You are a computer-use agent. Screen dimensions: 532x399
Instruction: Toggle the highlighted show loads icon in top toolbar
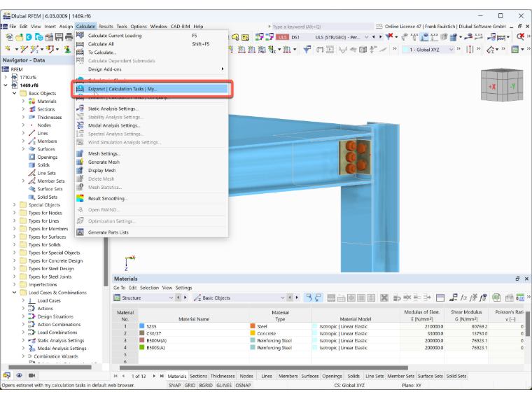pos(424,37)
